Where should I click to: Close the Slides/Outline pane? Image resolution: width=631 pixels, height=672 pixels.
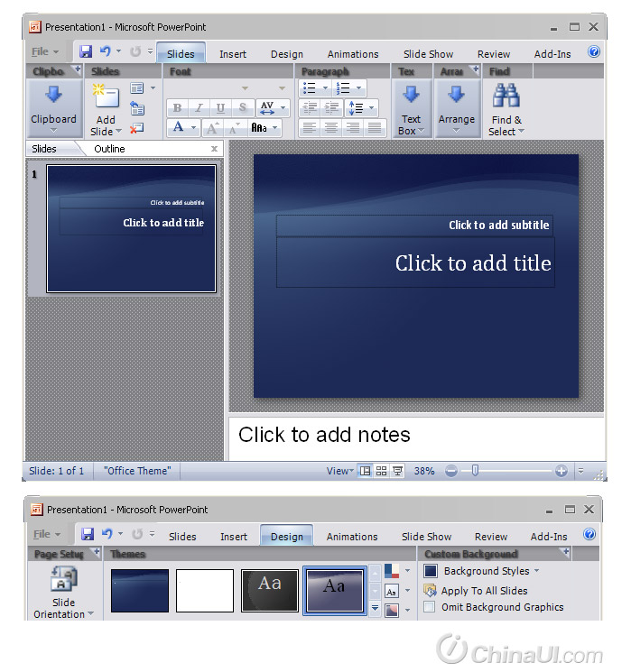pos(214,149)
